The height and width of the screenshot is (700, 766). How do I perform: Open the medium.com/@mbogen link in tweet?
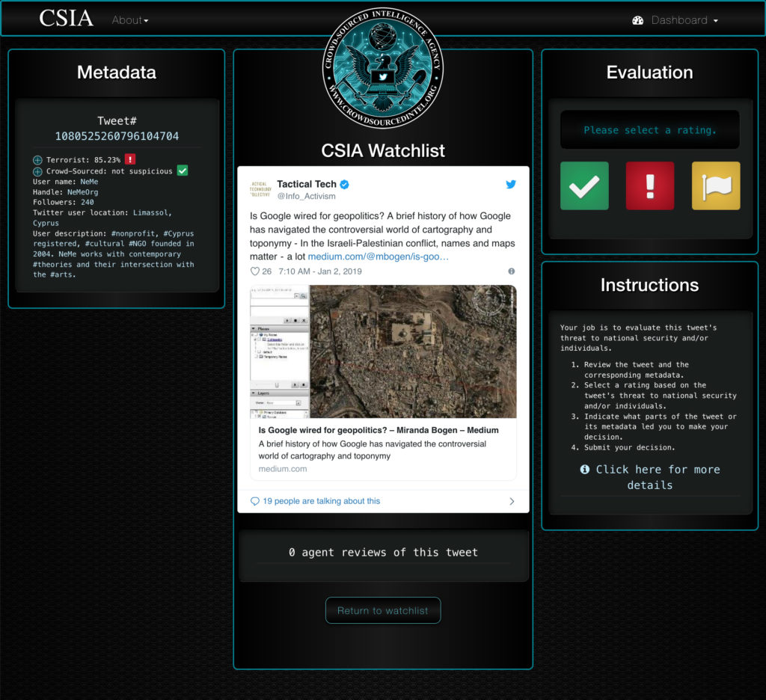click(x=378, y=257)
